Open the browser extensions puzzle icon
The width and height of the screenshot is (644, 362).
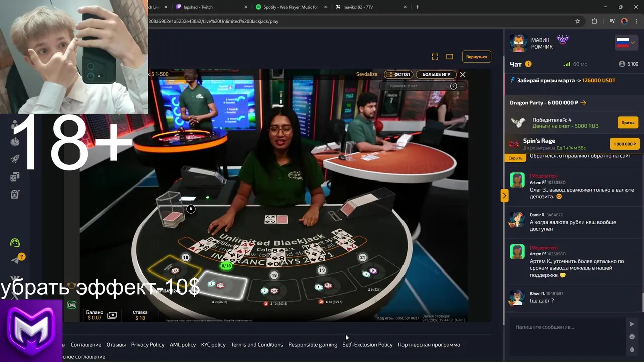(x=594, y=21)
